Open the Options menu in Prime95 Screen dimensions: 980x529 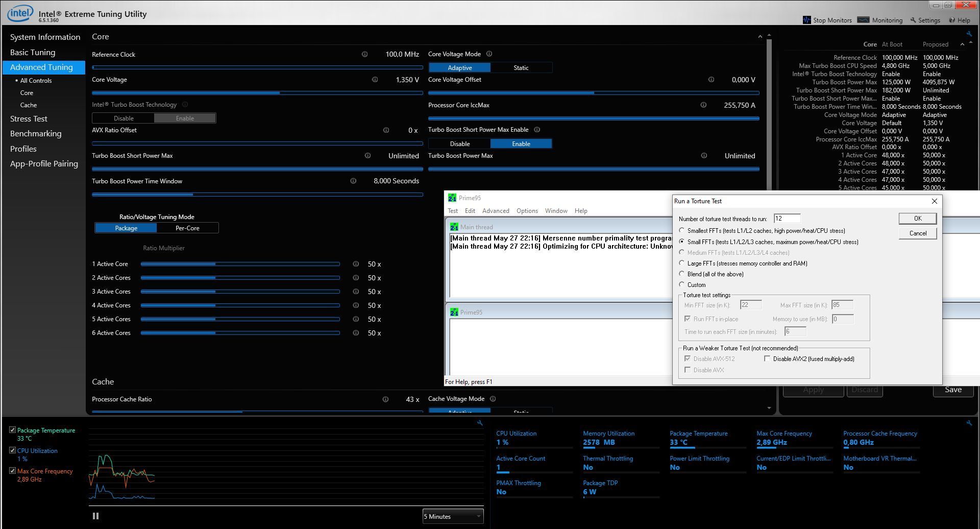527,211
